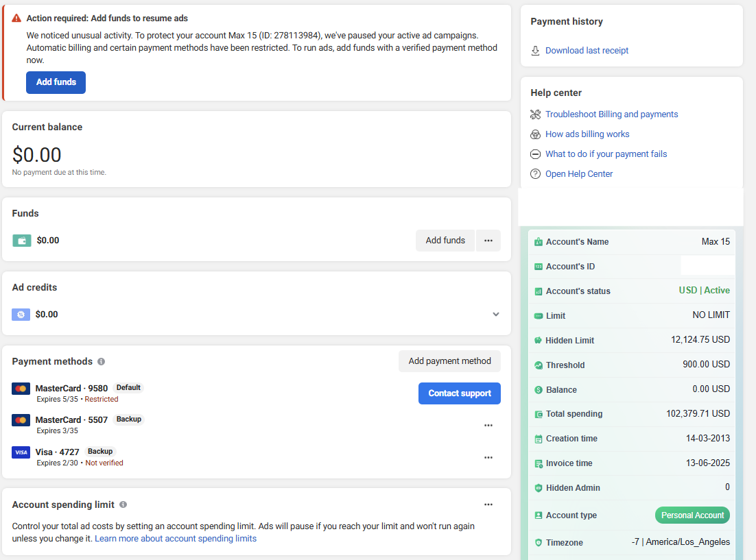The image size is (756, 560).
Task: Click the Total spending row icon
Action: pyautogui.click(x=539, y=415)
